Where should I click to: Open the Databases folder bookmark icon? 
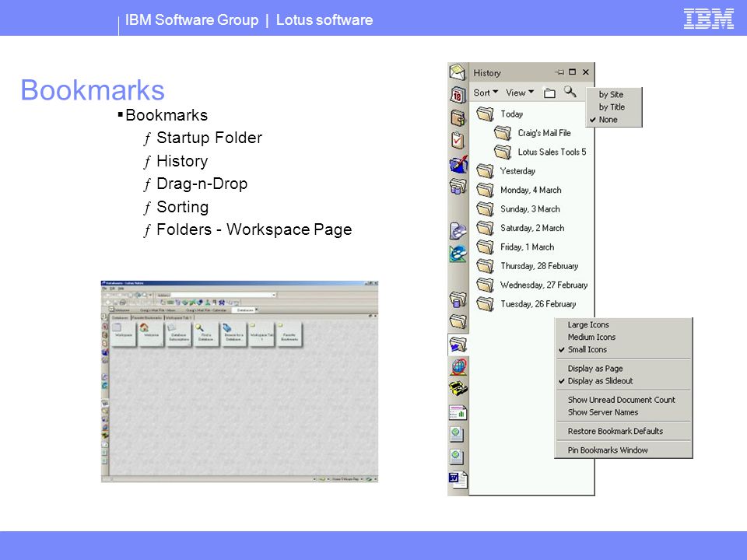[458, 186]
